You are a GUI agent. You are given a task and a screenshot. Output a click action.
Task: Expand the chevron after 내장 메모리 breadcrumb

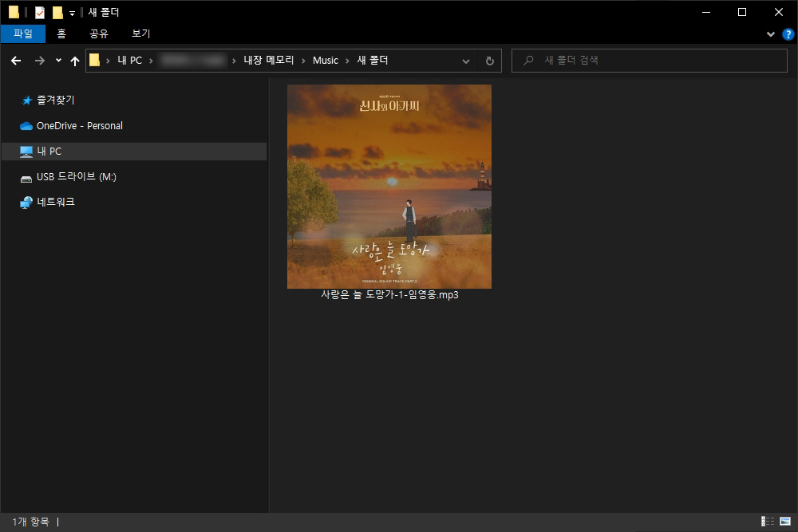(303, 61)
